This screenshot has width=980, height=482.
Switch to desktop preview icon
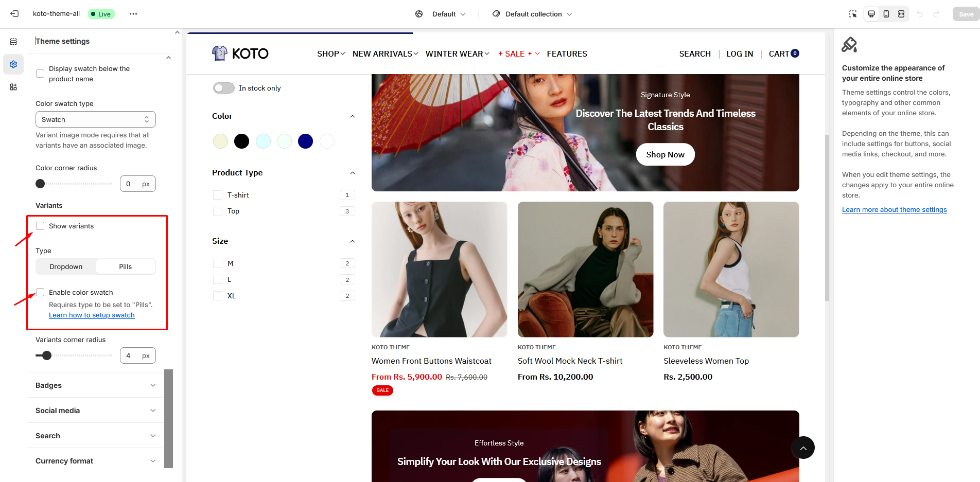click(871, 14)
